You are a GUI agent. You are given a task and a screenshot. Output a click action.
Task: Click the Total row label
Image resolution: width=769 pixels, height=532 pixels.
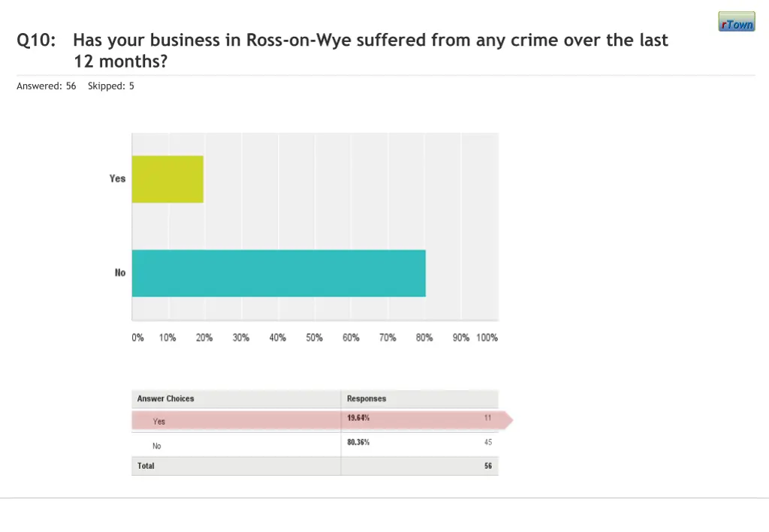146,466
